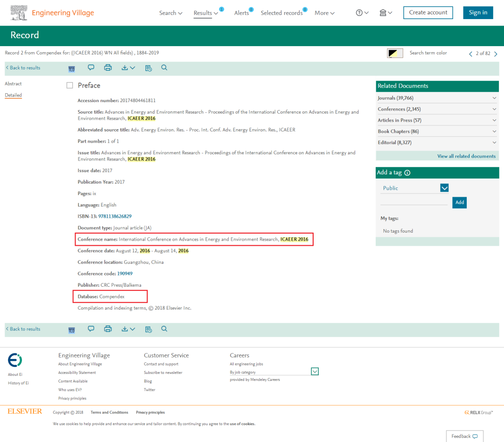
Task: Click the Engineering Village tree logo
Action: click(x=19, y=13)
